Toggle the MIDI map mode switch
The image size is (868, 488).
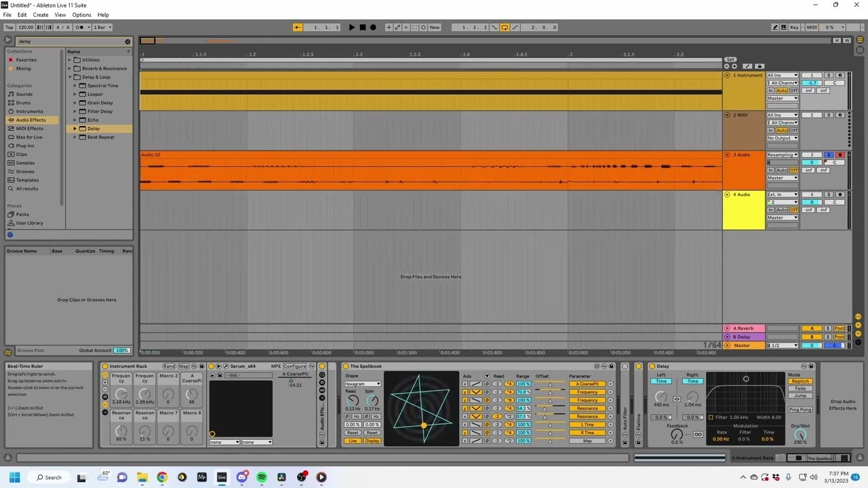click(812, 27)
